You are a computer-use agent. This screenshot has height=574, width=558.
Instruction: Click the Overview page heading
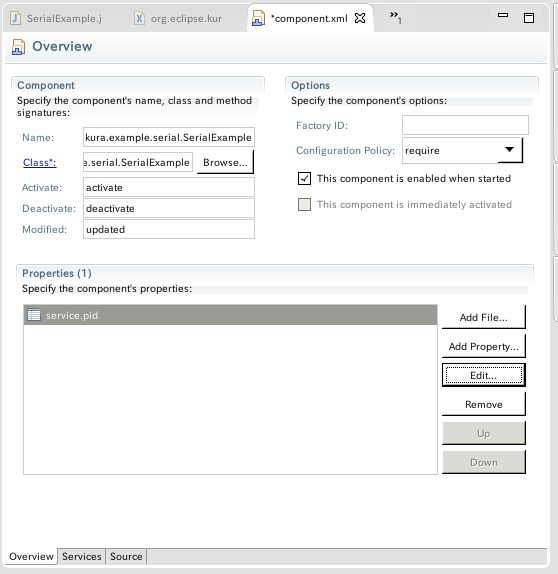pos(62,46)
